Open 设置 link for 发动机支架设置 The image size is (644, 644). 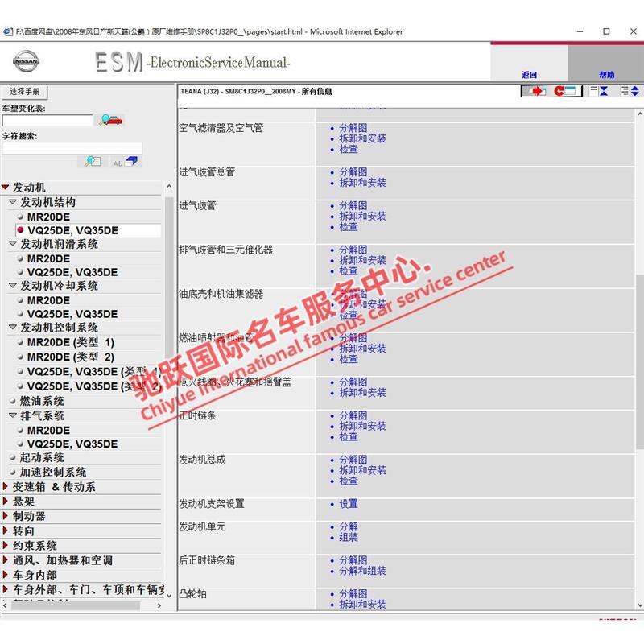pos(349,504)
